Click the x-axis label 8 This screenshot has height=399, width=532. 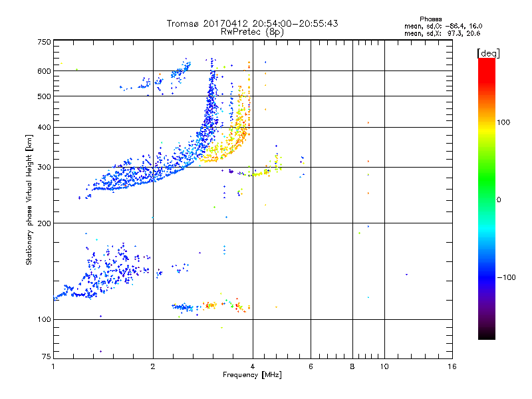[352, 366]
